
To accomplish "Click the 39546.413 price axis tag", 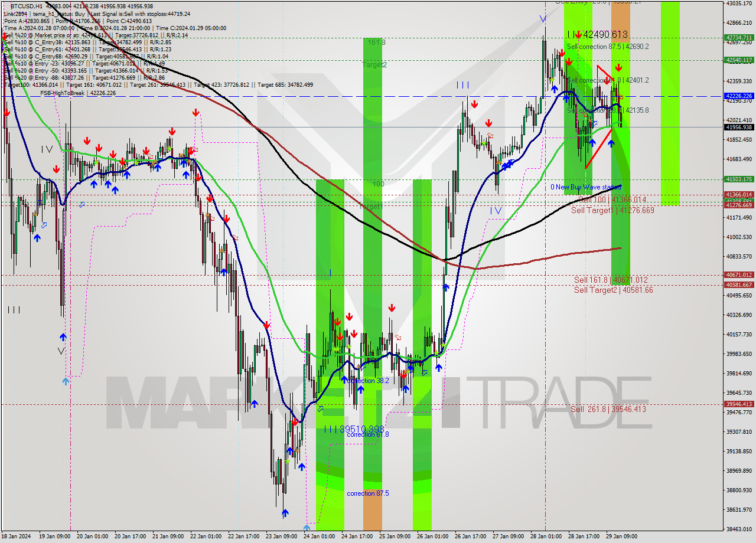I will click(x=739, y=404).
